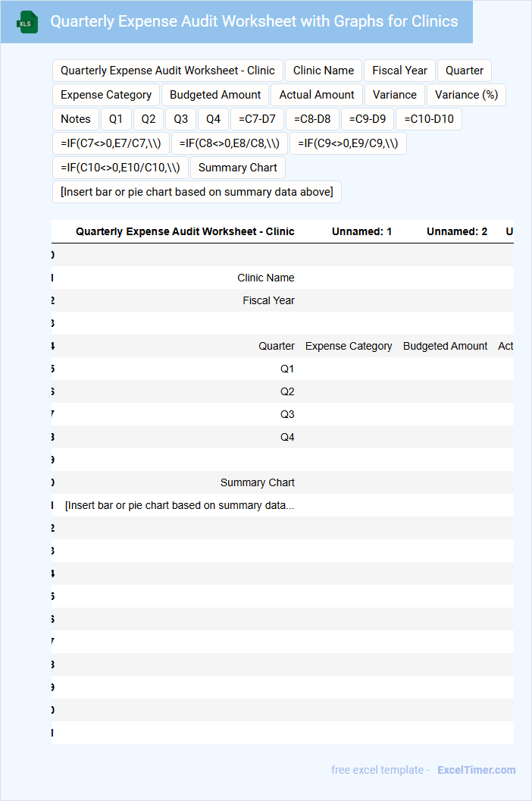The width and height of the screenshot is (532, 801).
Task: Click the =IF(C10<>0,E10/C10,\\) formula tag
Action: 120,168
